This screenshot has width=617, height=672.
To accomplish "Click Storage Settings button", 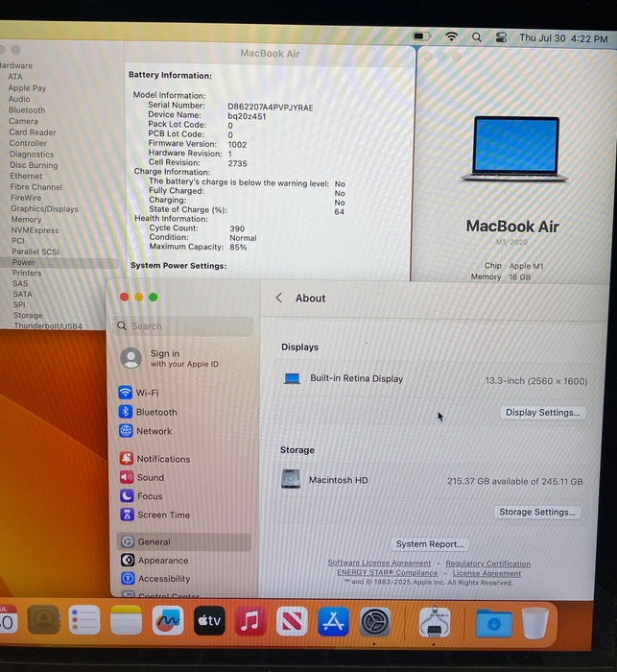I will [537, 512].
